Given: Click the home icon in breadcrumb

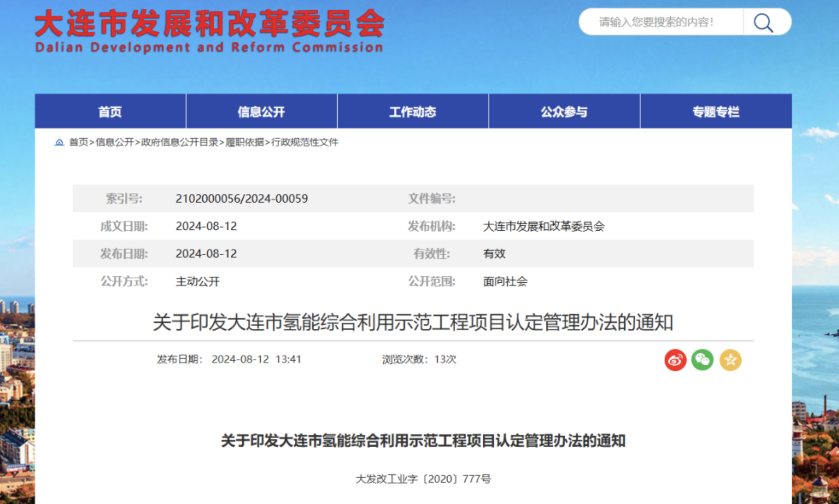Looking at the screenshot, I should pos(60,142).
